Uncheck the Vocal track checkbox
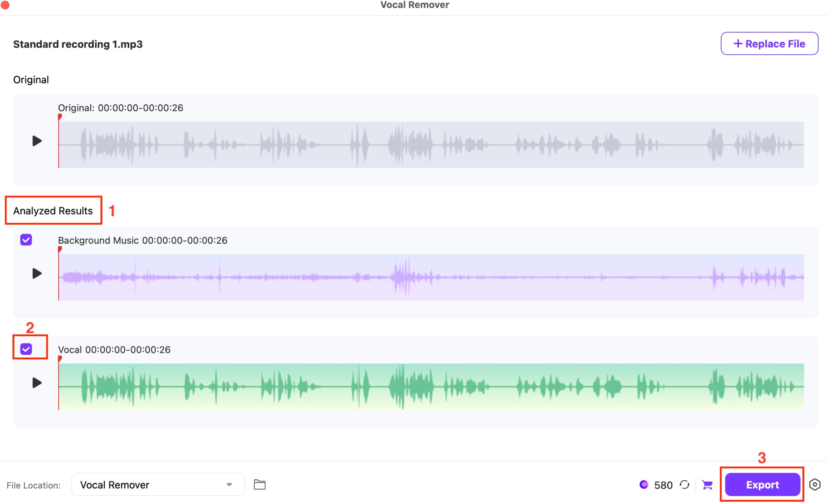Image resolution: width=828 pixels, height=504 pixels. (26, 349)
